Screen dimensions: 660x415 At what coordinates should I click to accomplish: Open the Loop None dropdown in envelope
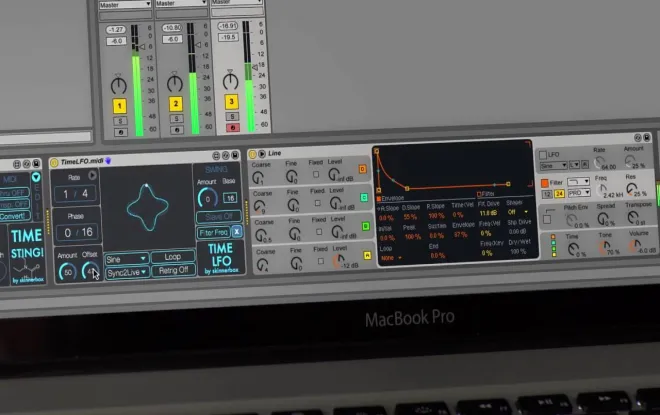(390, 258)
